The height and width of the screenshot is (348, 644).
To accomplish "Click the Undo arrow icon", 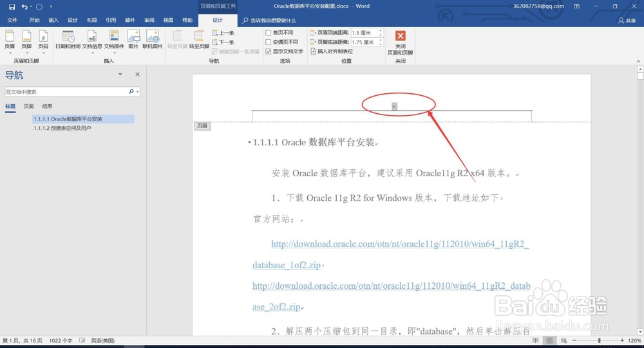I will (x=24, y=6).
